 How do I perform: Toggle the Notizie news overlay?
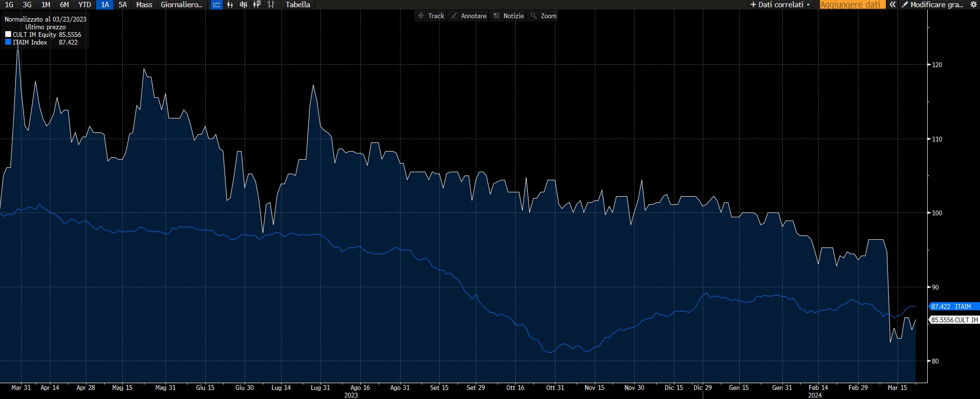(508, 16)
